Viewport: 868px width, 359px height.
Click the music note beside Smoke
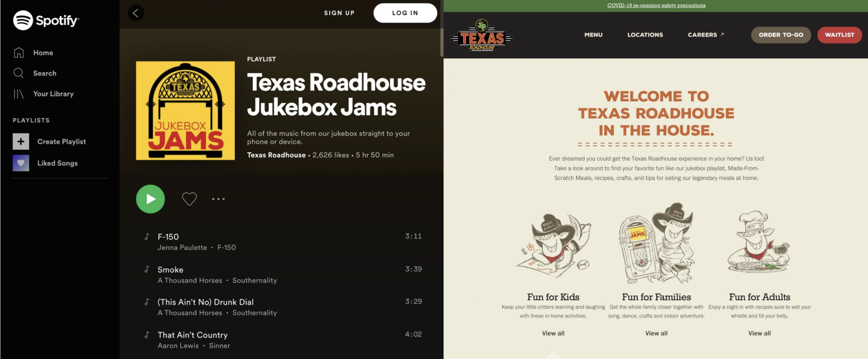pyautogui.click(x=147, y=269)
